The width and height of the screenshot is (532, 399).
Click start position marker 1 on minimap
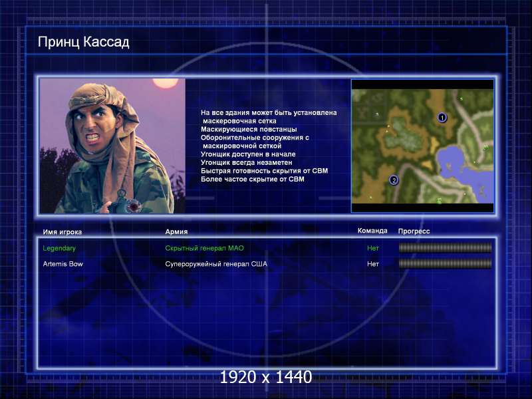click(442, 118)
